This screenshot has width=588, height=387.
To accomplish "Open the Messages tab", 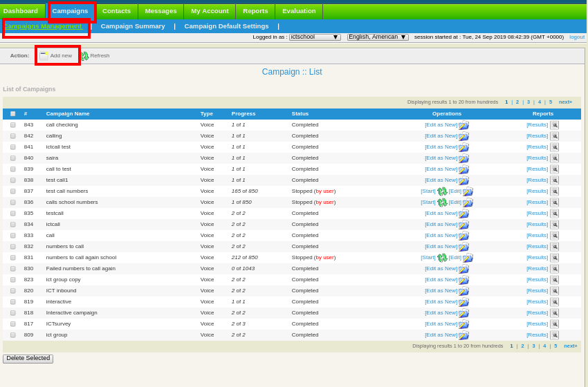I will 160,11.
